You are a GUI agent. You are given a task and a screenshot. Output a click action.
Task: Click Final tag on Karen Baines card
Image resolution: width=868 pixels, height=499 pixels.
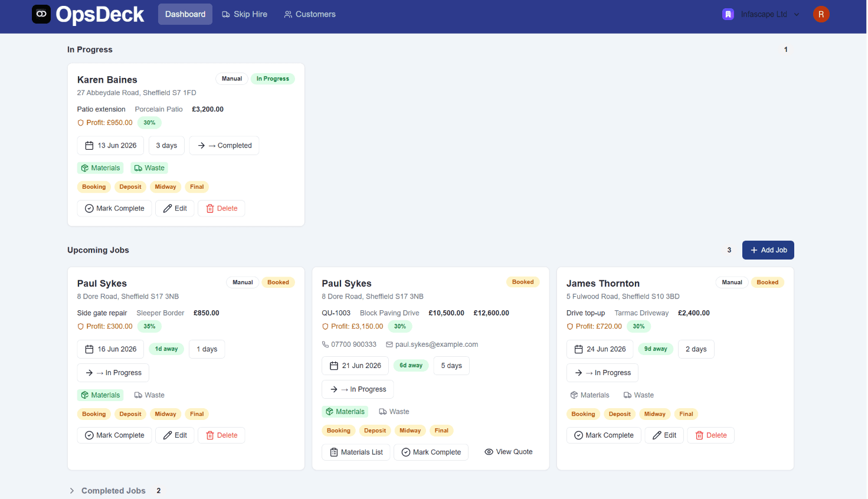[197, 187]
